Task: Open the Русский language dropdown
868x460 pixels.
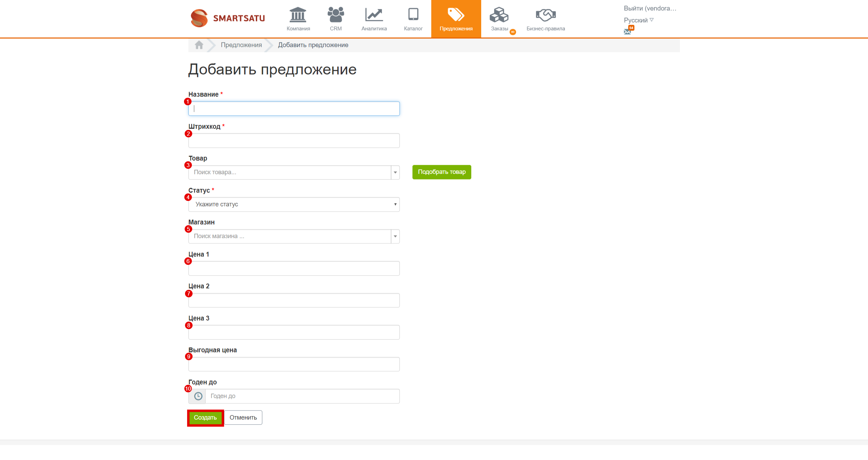Action: coord(639,20)
